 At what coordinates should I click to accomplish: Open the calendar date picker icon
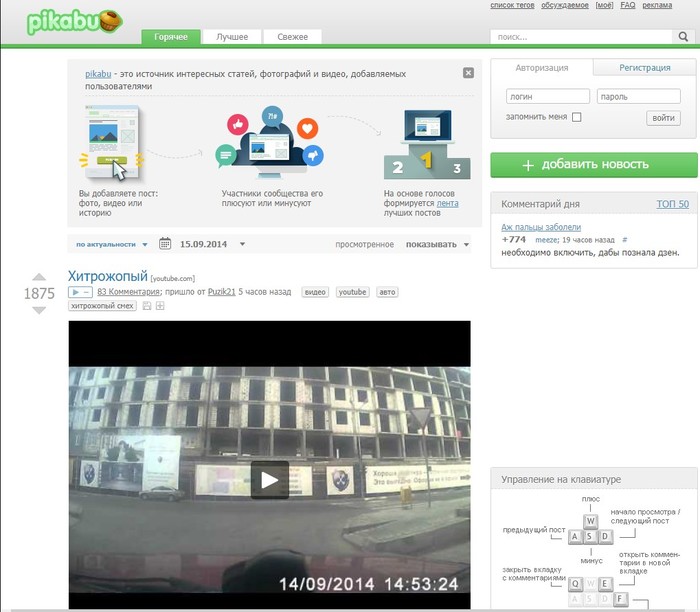[165, 243]
